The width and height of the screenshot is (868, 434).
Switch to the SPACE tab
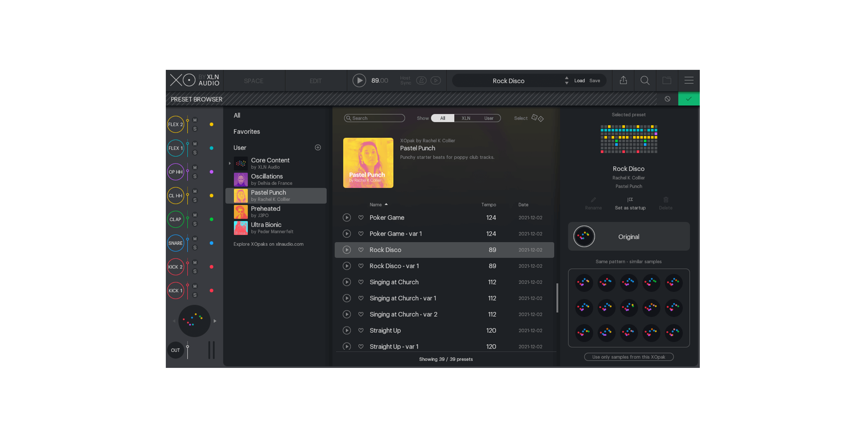253,81
